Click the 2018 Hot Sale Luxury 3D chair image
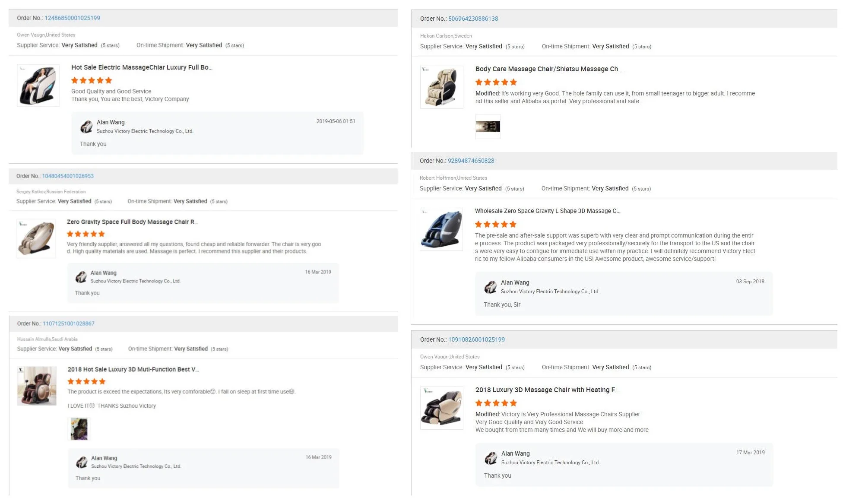 pos(37,386)
